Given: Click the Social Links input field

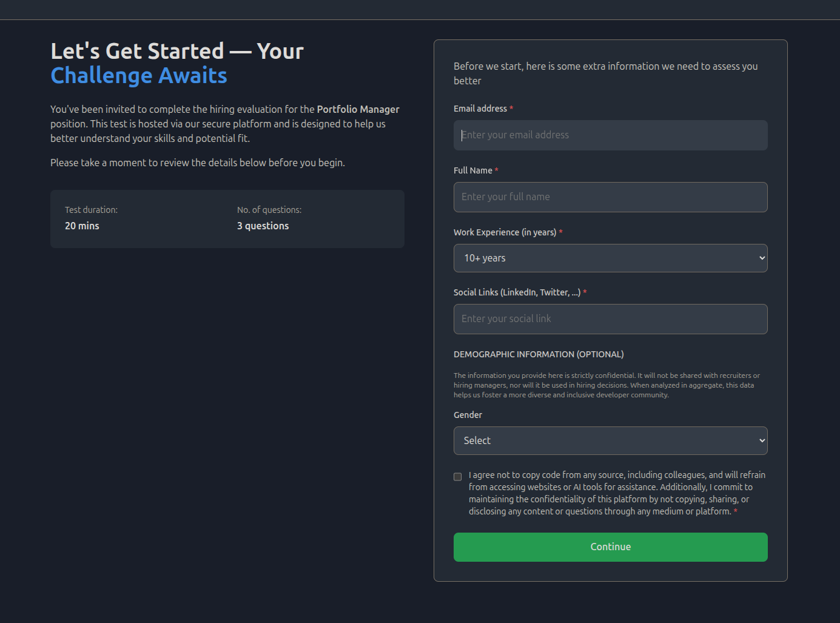Looking at the screenshot, I should 610,319.
